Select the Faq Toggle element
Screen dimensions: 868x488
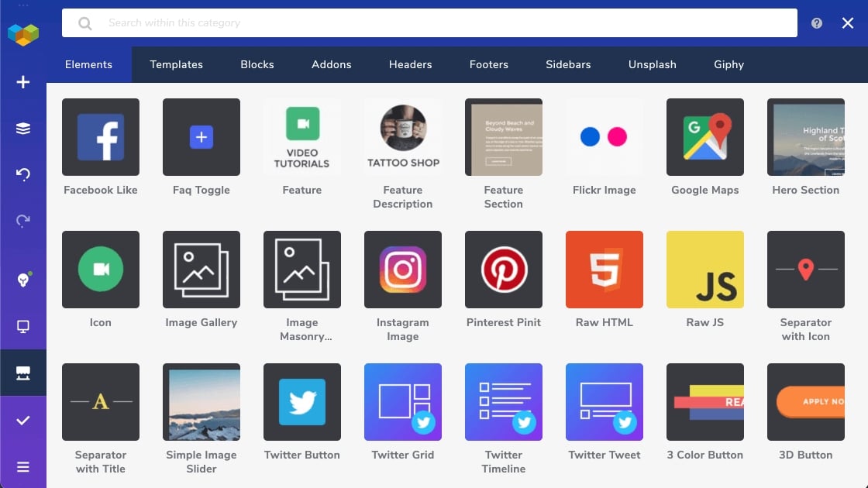201,137
